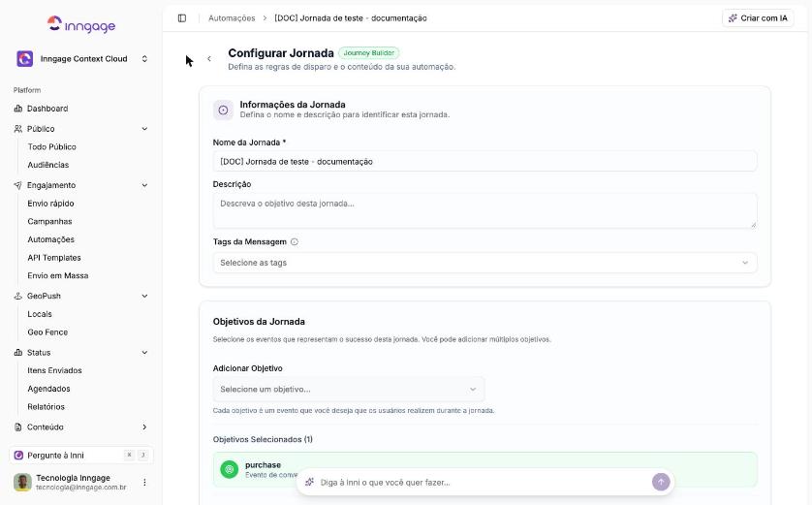Click the Informações da Jornada section icon
Screen dimensions: 812x505
point(223,110)
